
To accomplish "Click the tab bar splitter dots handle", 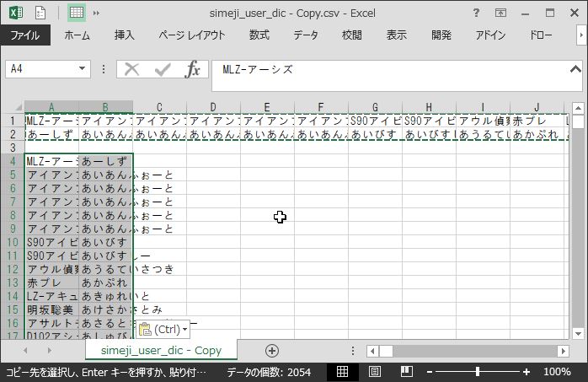I will pyautogui.click(x=353, y=351).
